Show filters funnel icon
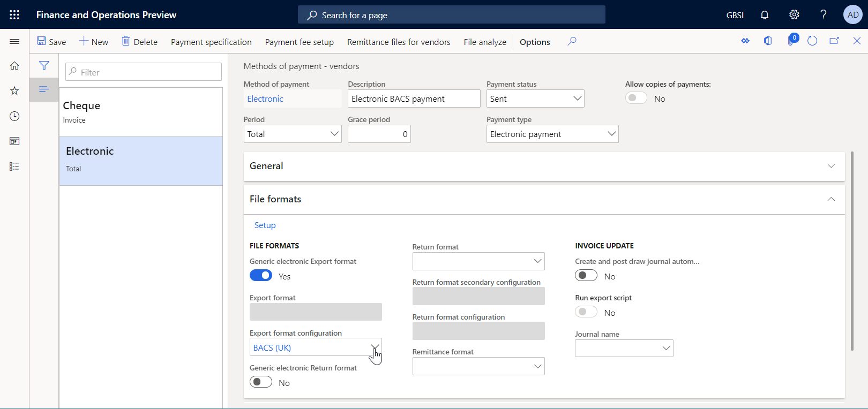 pyautogui.click(x=44, y=65)
